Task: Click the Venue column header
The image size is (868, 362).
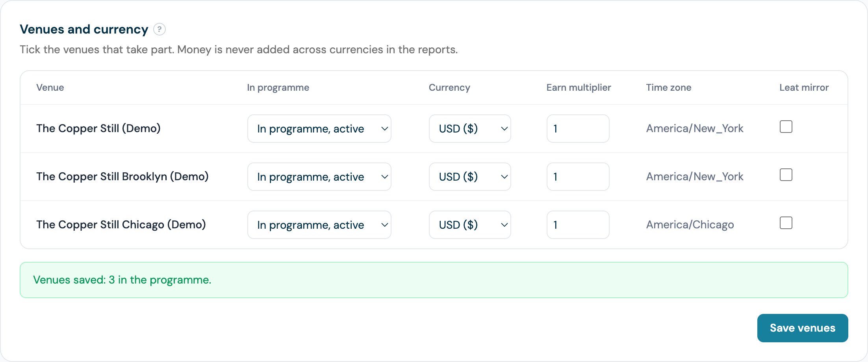Action: (x=50, y=88)
